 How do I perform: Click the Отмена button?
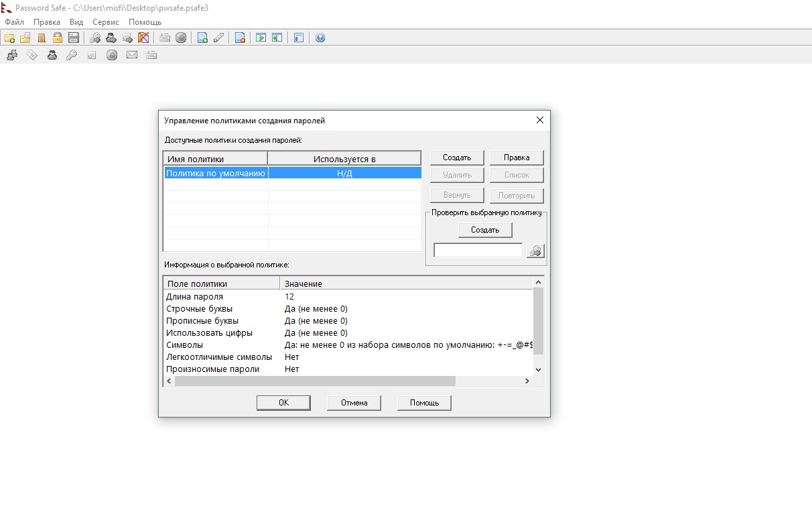(x=354, y=403)
